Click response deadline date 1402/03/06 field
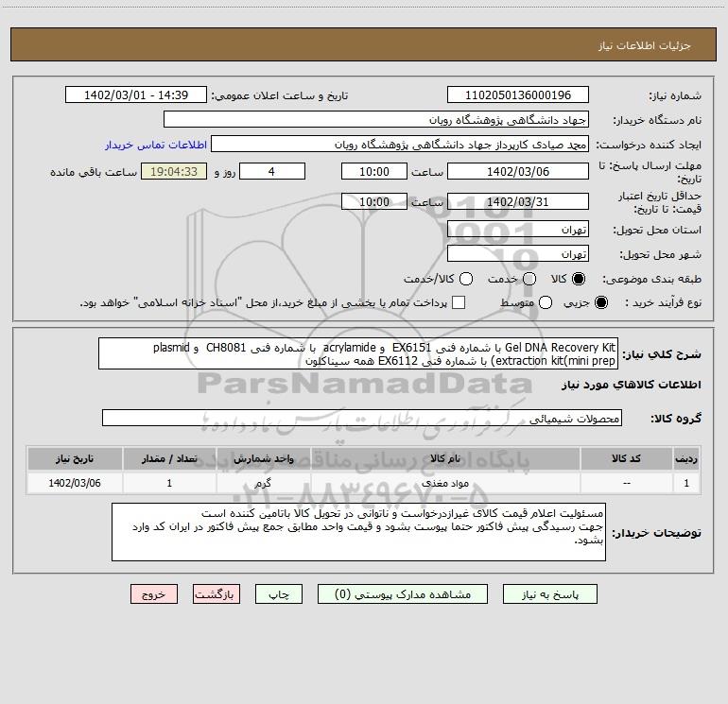Viewport: 728px width, 704px height. pos(518,171)
